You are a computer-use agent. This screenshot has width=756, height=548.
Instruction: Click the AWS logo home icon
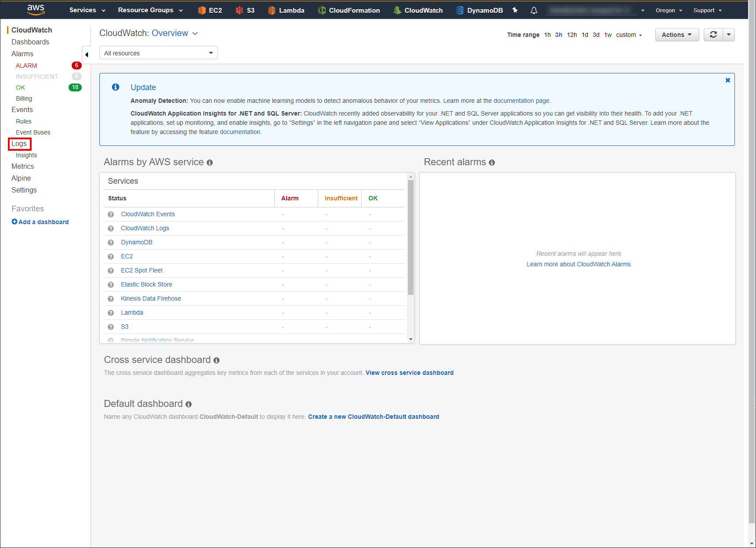click(x=36, y=9)
